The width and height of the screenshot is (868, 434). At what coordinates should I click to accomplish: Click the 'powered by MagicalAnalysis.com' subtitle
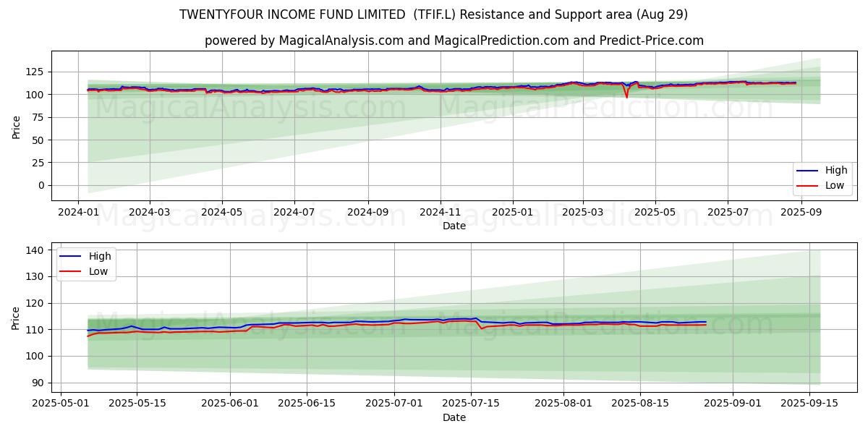[454, 41]
